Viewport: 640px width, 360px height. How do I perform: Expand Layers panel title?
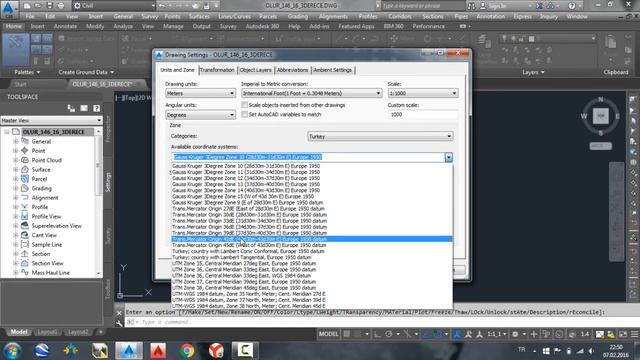(x=533, y=72)
